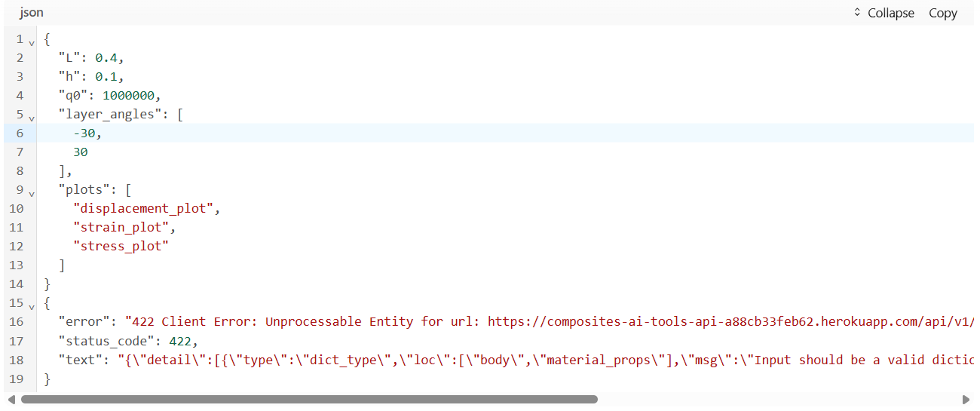980x411 pixels.
Task: Open the herokuapp URL in error message
Action: [724, 321]
